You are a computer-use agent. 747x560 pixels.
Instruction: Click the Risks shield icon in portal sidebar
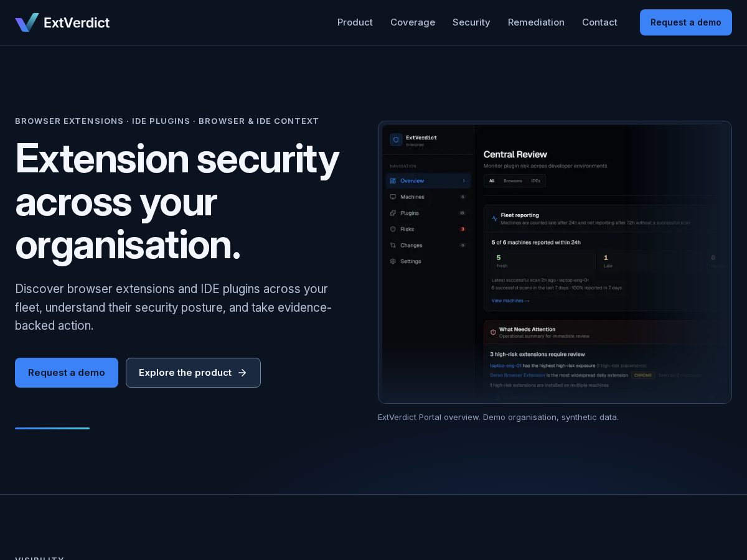point(393,230)
